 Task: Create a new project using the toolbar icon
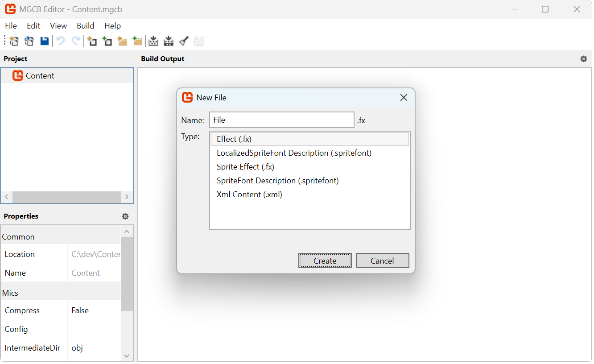[x=13, y=41]
